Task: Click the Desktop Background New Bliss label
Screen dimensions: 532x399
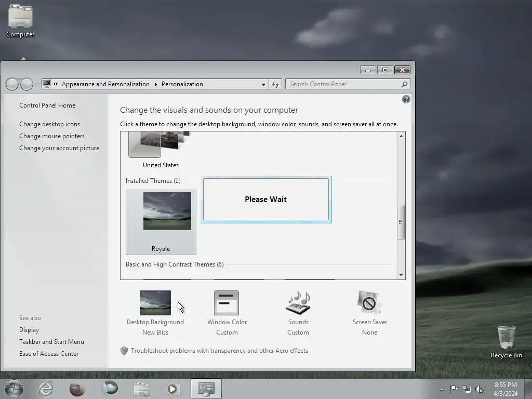Action: pos(155,327)
